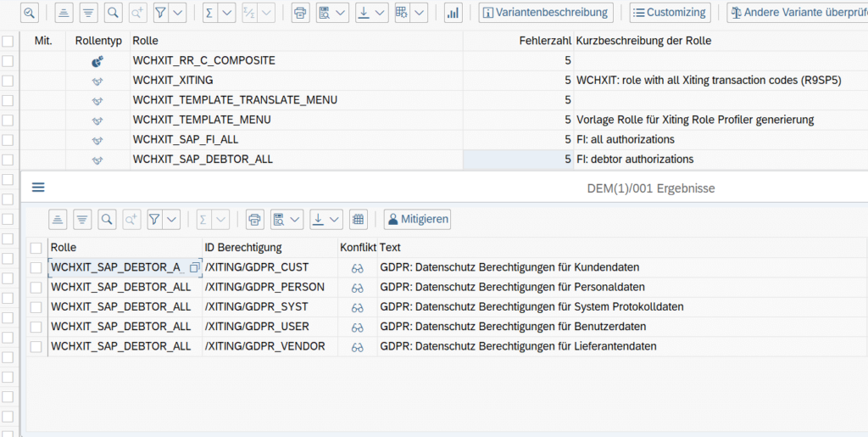868x437 pixels.
Task: Sort descending in the Ergebnisse toolbar
Action: [82, 219]
